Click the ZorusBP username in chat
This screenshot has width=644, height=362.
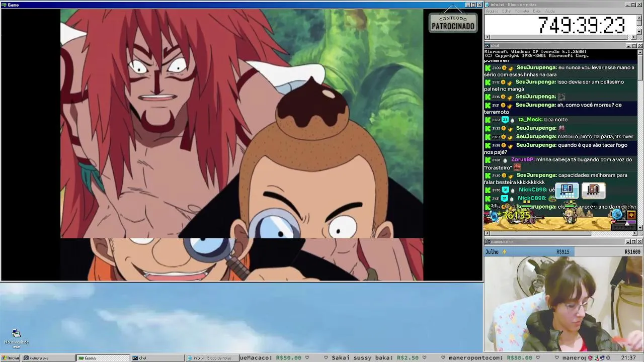click(522, 160)
